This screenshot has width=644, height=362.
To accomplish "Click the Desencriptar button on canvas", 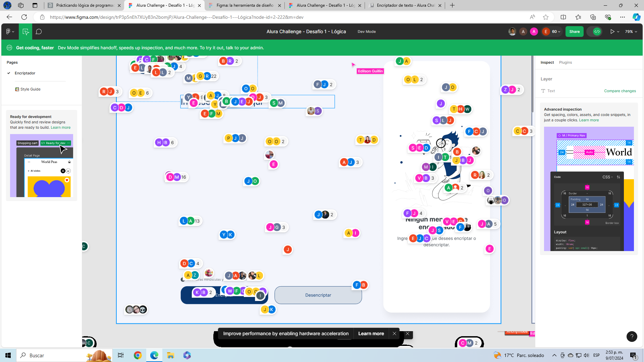I will click(318, 295).
